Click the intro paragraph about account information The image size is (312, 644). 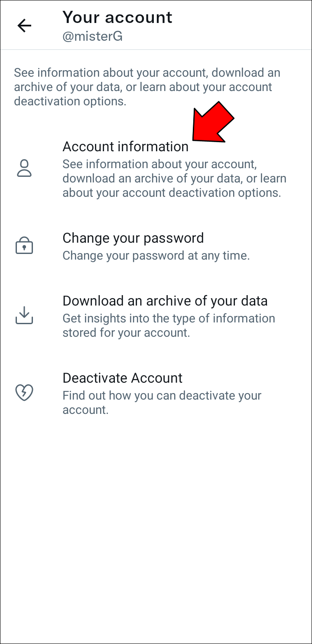[x=146, y=87]
